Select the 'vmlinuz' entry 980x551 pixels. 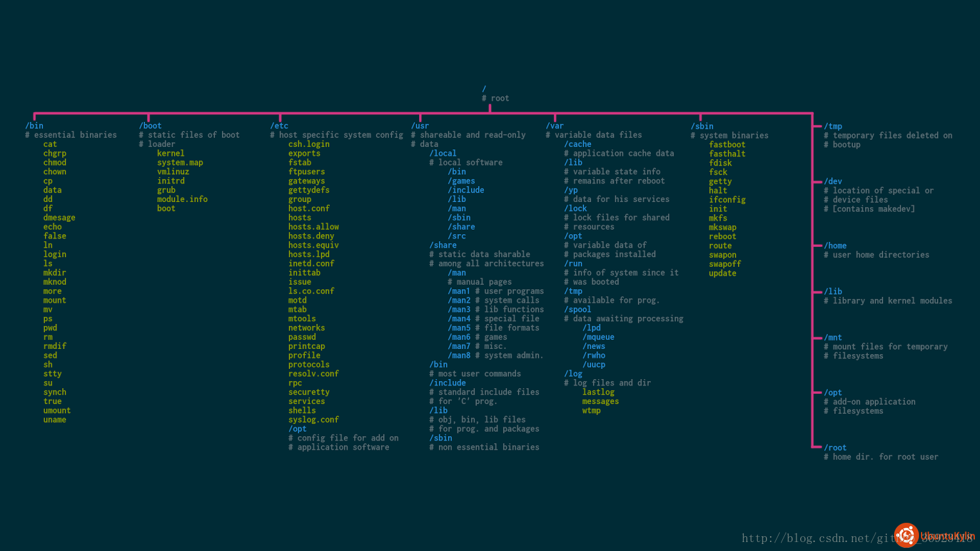pos(173,172)
